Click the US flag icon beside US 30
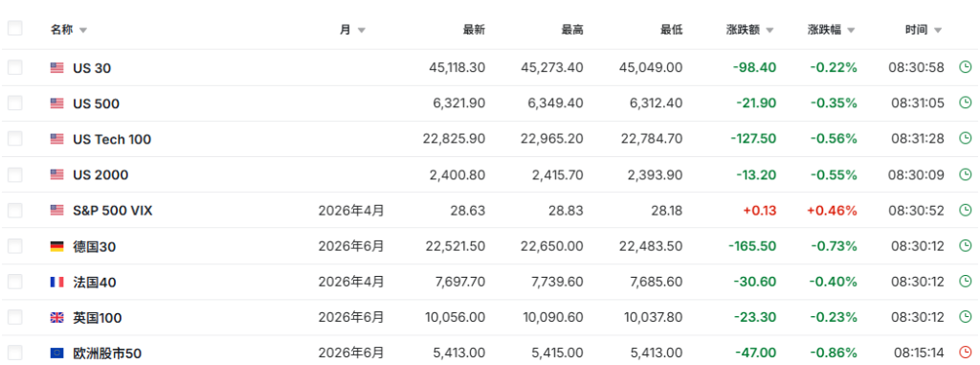980x365 pixels. [x=56, y=68]
